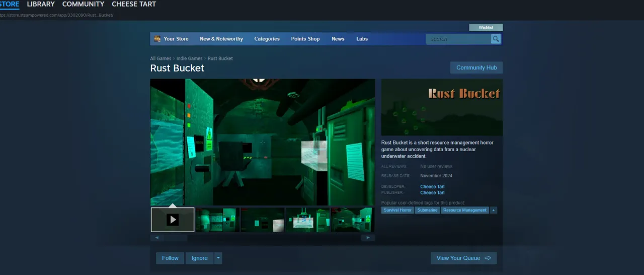Screen dimensions: 644x275
Task: Click the Rust Bucket page title
Action: tap(177, 68)
